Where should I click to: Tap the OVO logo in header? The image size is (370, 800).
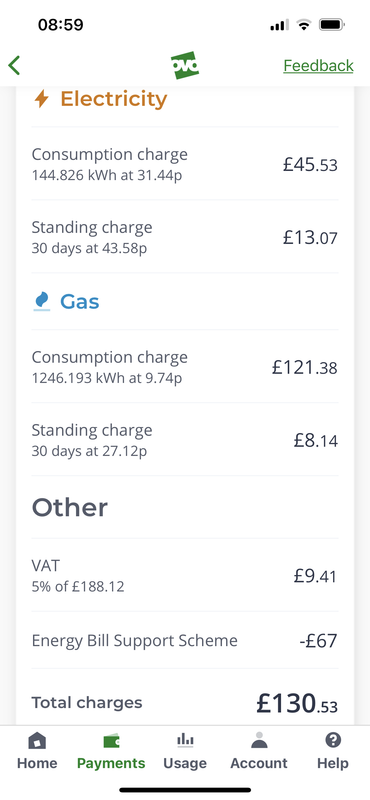pyautogui.click(x=185, y=65)
